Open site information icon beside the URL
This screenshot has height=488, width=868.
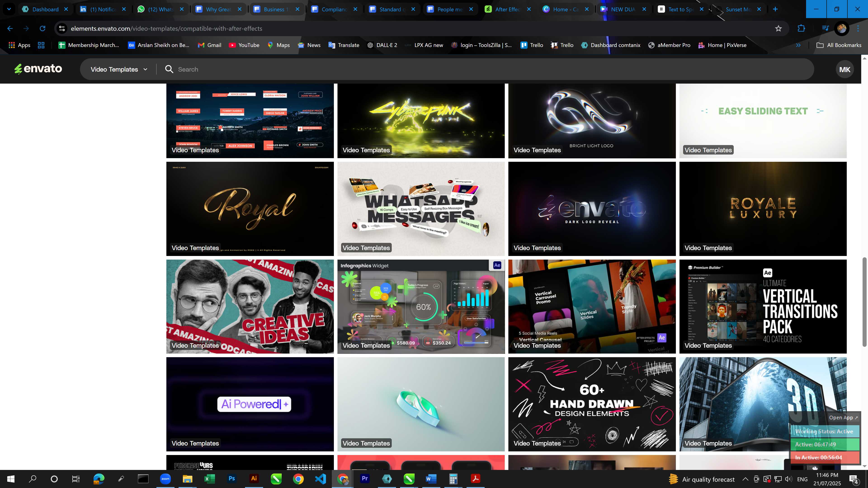coord(62,29)
